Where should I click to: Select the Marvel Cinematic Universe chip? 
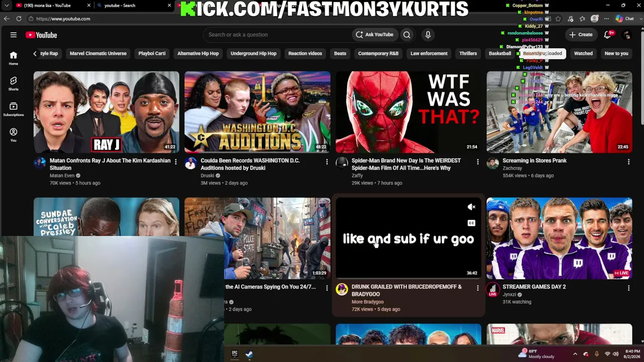coord(98,53)
